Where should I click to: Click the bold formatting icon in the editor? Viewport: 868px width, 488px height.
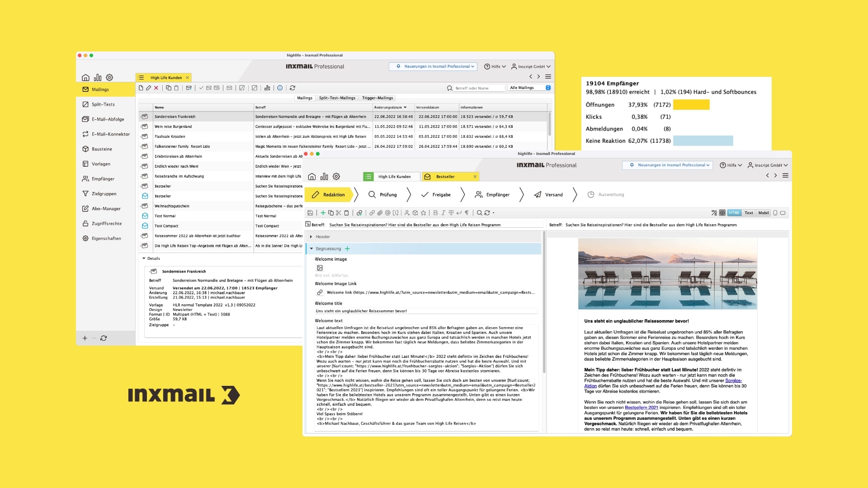[x=435, y=213]
